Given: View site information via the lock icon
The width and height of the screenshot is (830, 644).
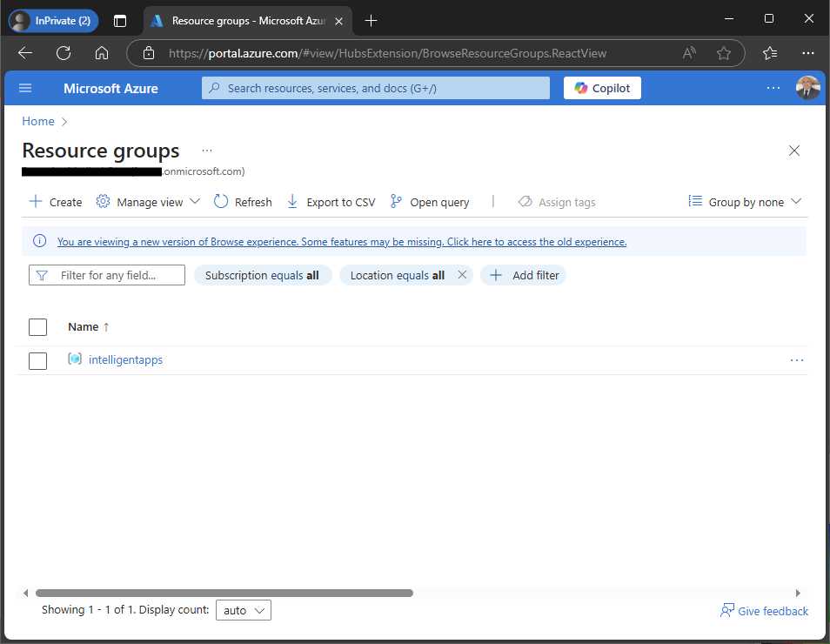Looking at the screenshot, I should point(149,53).
